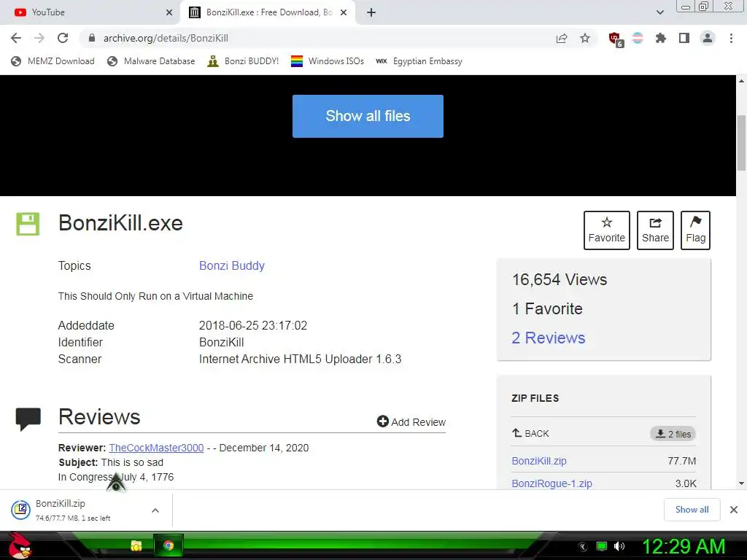Click the reviews speech bubble icon

[x=28, y=419]
